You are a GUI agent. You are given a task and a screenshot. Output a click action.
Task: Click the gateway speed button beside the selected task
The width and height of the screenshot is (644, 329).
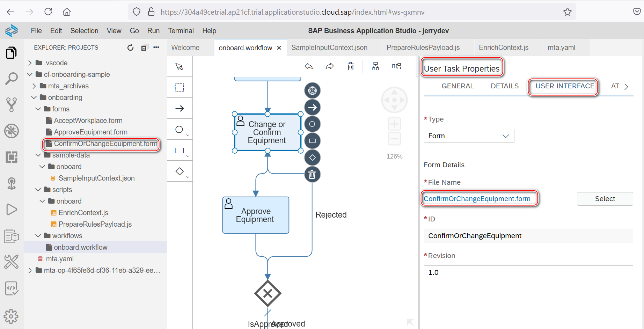coord(312,158)
